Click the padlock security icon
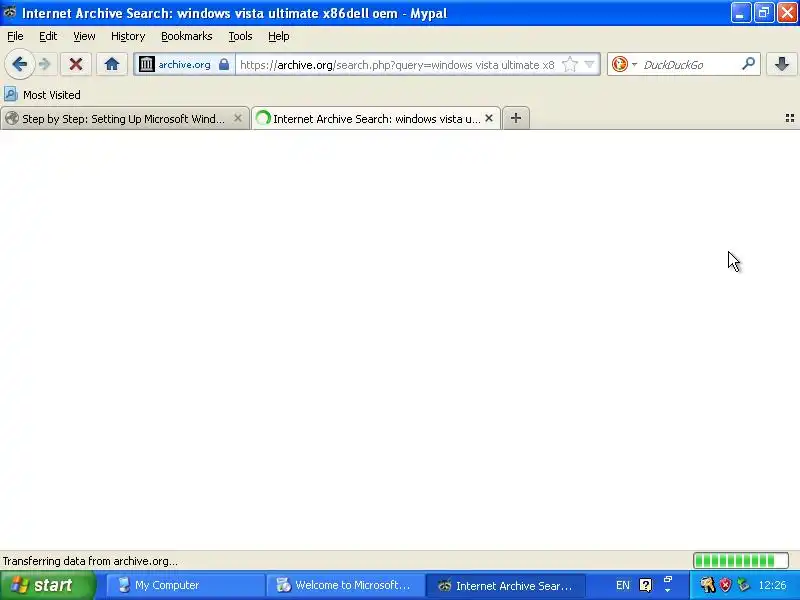 pyautogui.click(x=223, y=64)
